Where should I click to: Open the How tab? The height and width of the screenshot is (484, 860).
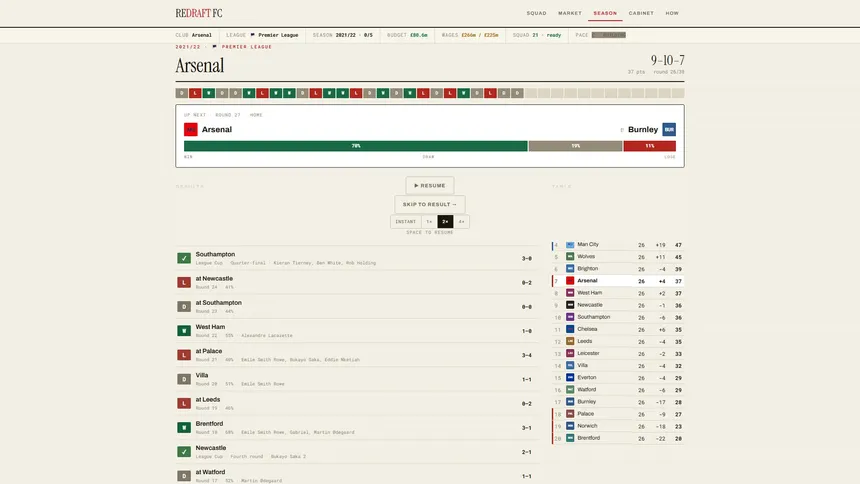coord(672,13)
